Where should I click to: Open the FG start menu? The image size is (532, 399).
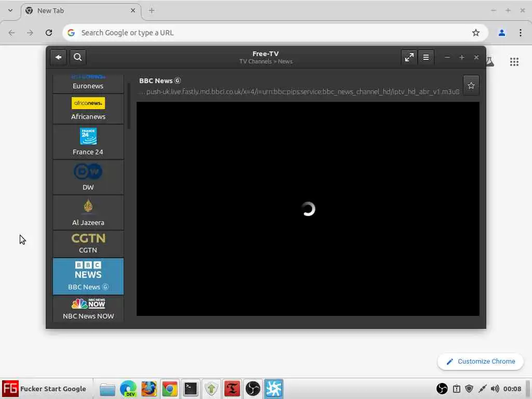(10, 389)
